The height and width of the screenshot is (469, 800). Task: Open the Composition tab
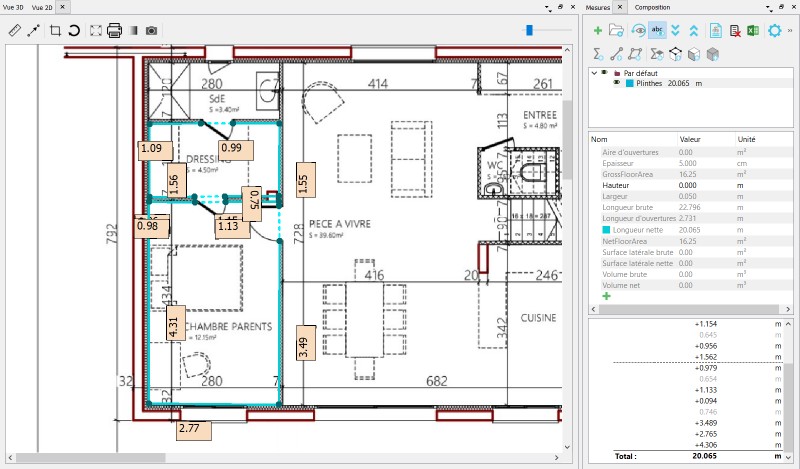tap(652, 7)
